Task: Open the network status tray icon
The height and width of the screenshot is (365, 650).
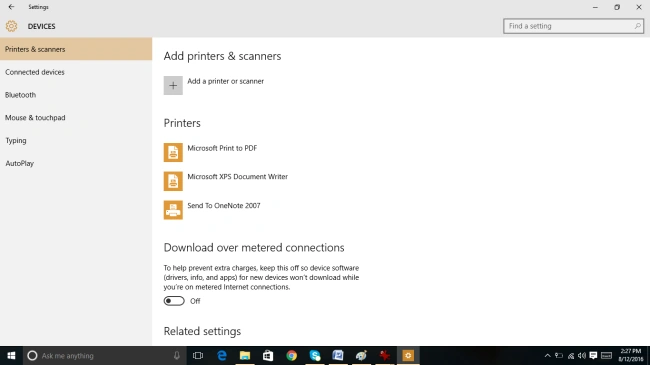Action: pyautogui.click(x=571, y=355)
